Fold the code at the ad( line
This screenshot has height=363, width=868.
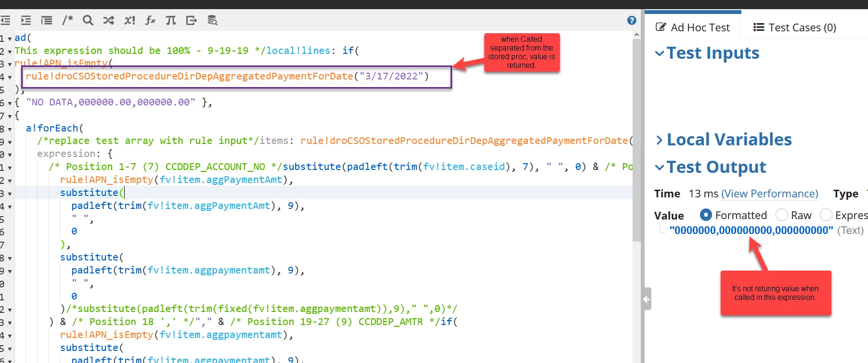[x=10, y=39]
